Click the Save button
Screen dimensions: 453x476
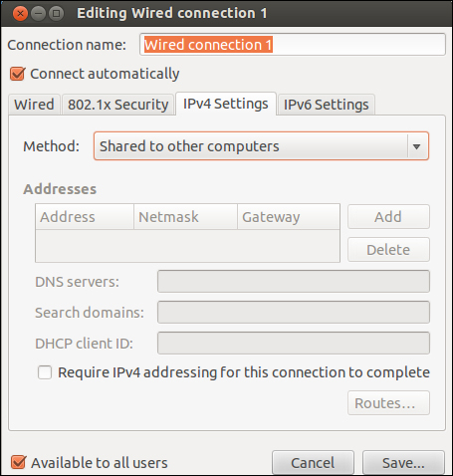[403, 463]
